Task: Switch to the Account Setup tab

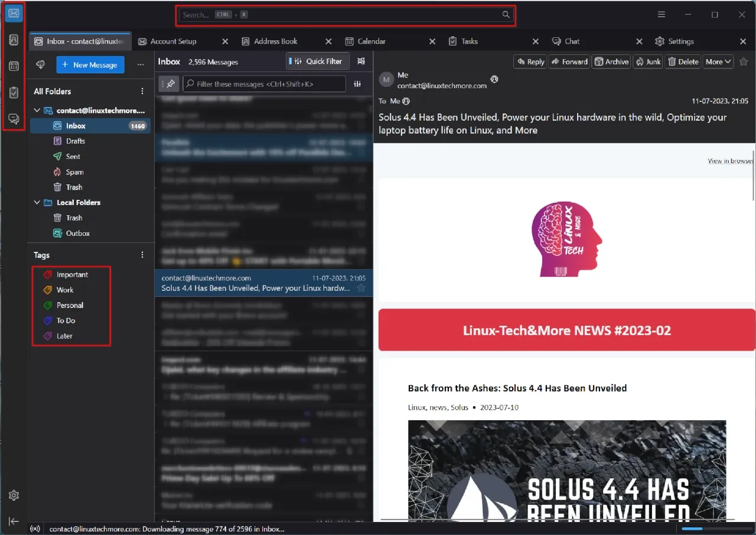Action: pos(173,41)
